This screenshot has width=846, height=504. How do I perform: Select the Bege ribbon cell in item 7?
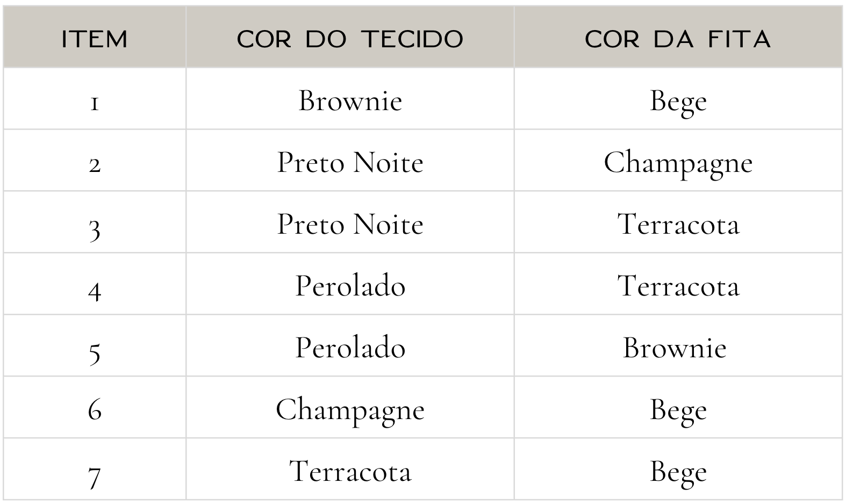[678, 471]
